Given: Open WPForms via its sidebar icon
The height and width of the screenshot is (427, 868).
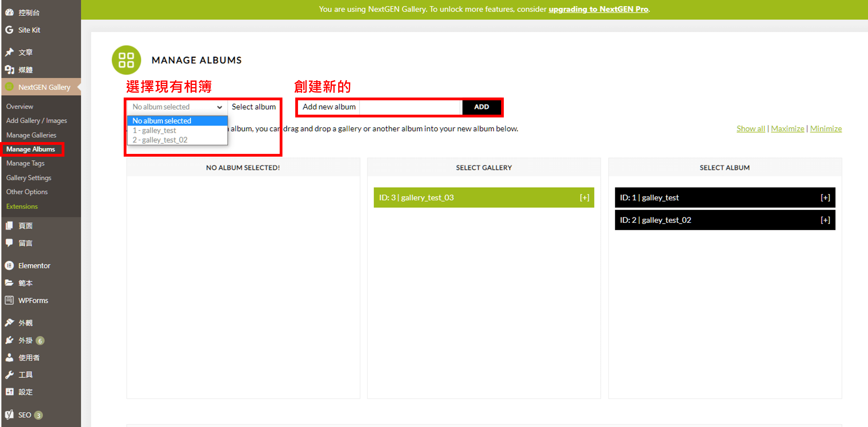Looking at the screenshot, I should tap(9, 300).
